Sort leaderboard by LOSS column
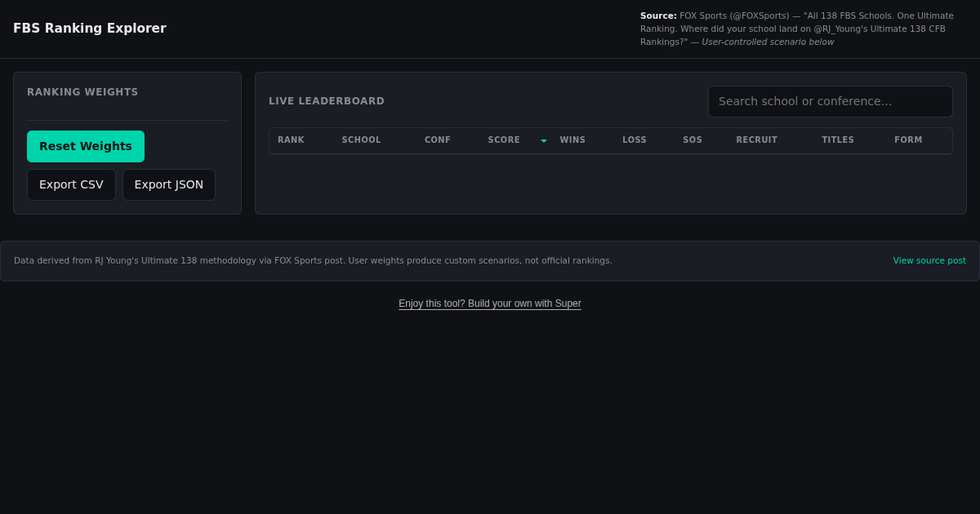The width and height of the screenshot is (980, 514). point(635,140)
